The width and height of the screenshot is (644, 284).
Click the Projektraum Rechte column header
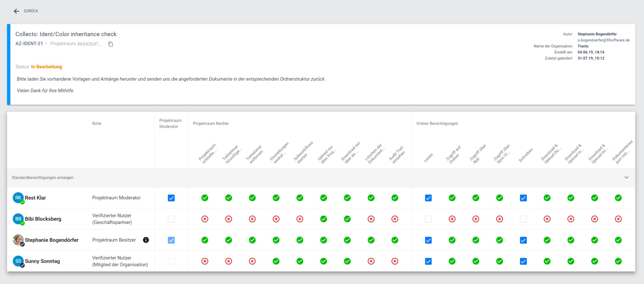tap(211, 123)
